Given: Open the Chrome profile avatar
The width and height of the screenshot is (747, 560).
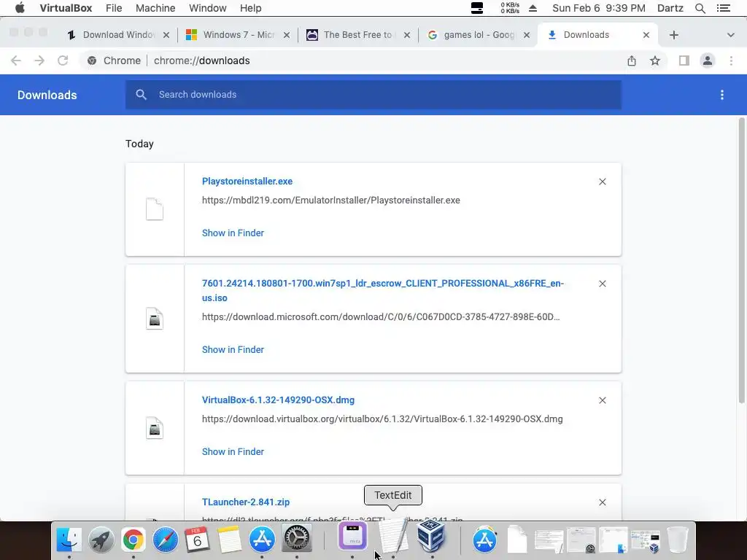Looking at the screenshot, I should [x=708, y=61].
